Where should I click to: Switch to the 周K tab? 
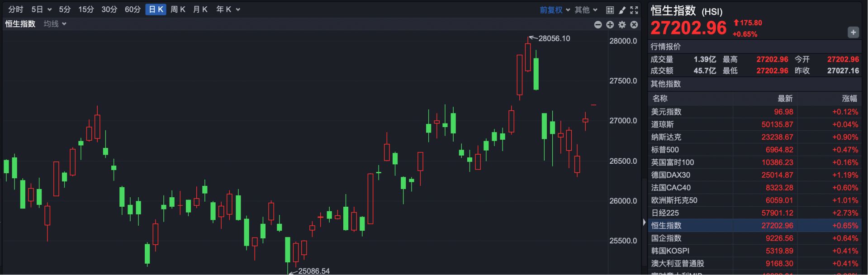(x=178, y=9)
